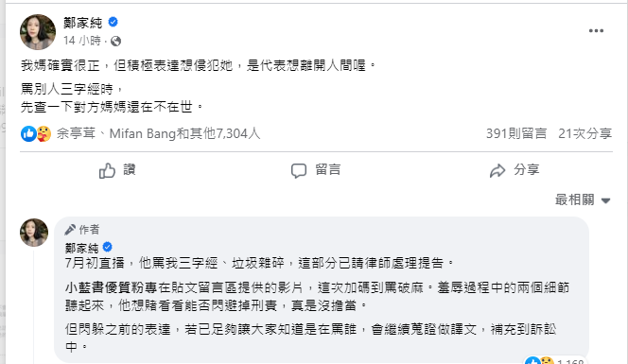Click post author's profile picture thumbnail
The image size is (628, 364).
pyautogui.click(x=38, y=32)
